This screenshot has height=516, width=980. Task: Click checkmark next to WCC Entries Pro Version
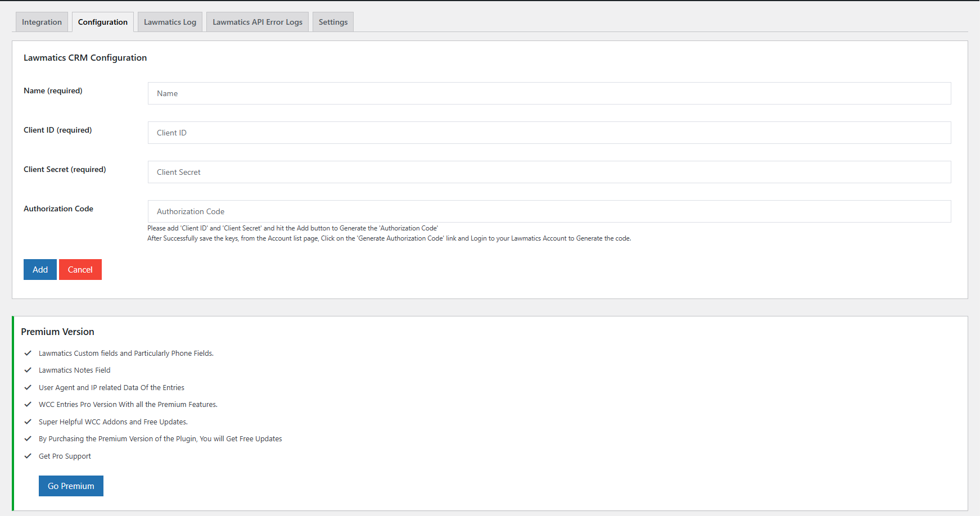point(28,404)
